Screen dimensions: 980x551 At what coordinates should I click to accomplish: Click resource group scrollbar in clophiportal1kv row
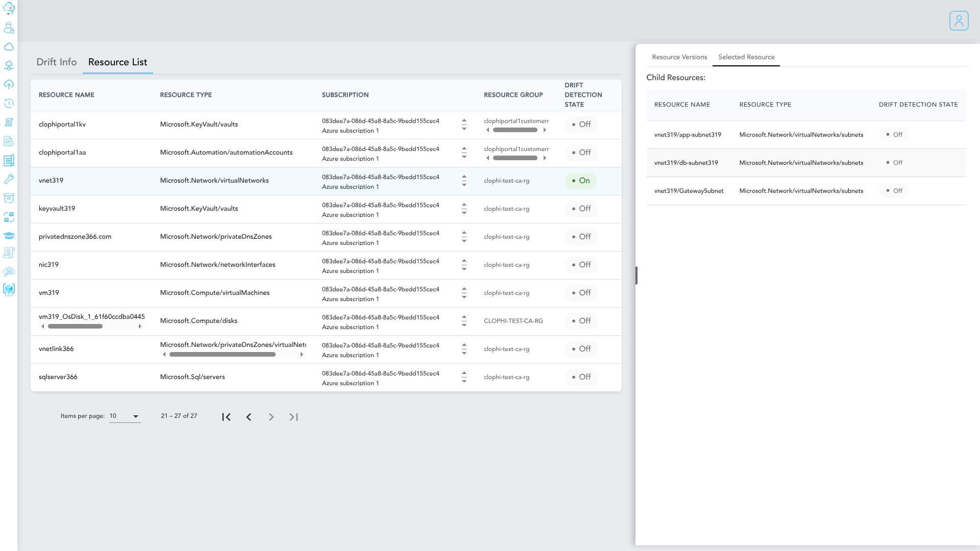click(515, 130)
